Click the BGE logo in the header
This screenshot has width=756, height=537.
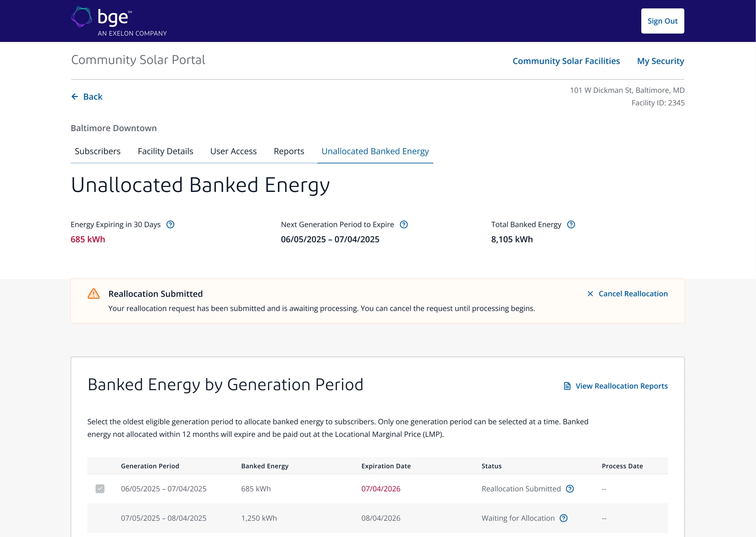click(119, 21)
